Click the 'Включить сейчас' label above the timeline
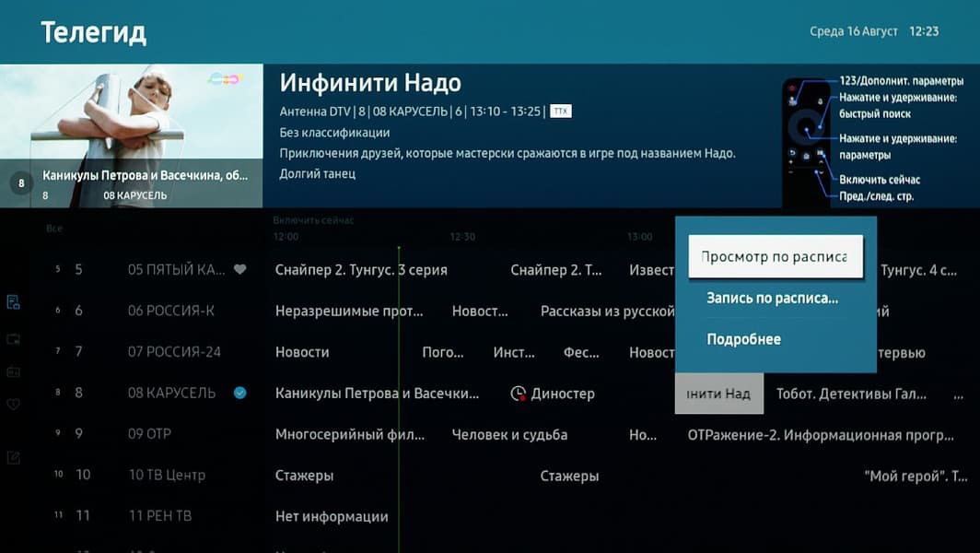The height and width of the screenshot is (553, 980). (x=313, y=220)
